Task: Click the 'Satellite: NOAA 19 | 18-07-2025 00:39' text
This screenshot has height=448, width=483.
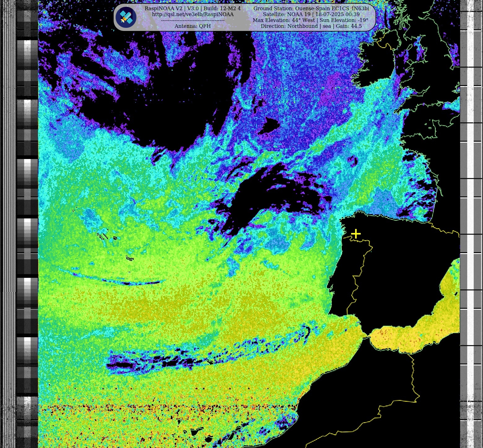Action: [311, 14]
